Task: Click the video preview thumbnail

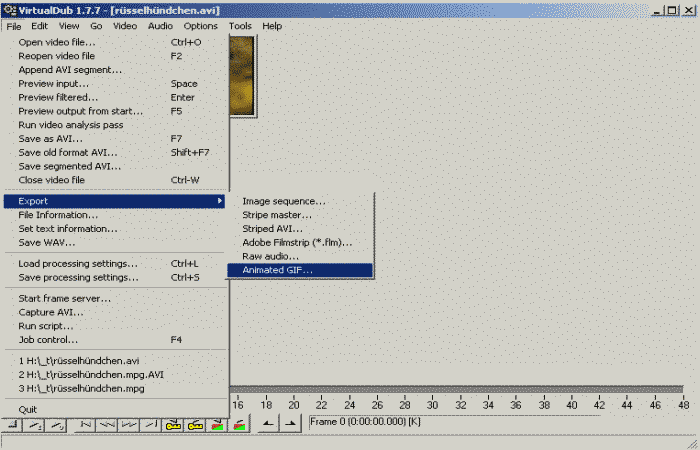Action: pyautogui.click(x=242, y=75)
